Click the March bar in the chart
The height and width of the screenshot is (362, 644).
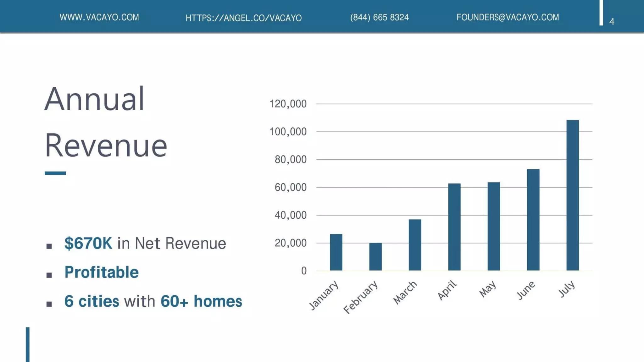click(415, 245)
